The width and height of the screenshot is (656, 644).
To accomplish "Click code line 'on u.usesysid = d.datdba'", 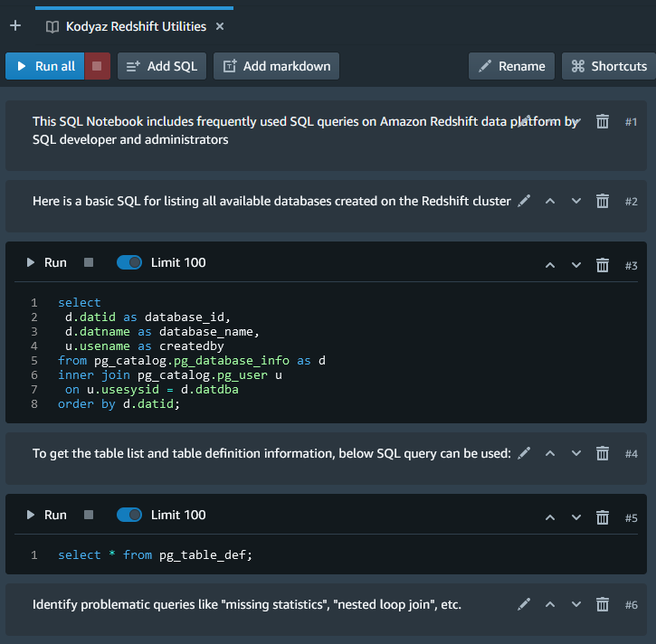I will [152, 390].
